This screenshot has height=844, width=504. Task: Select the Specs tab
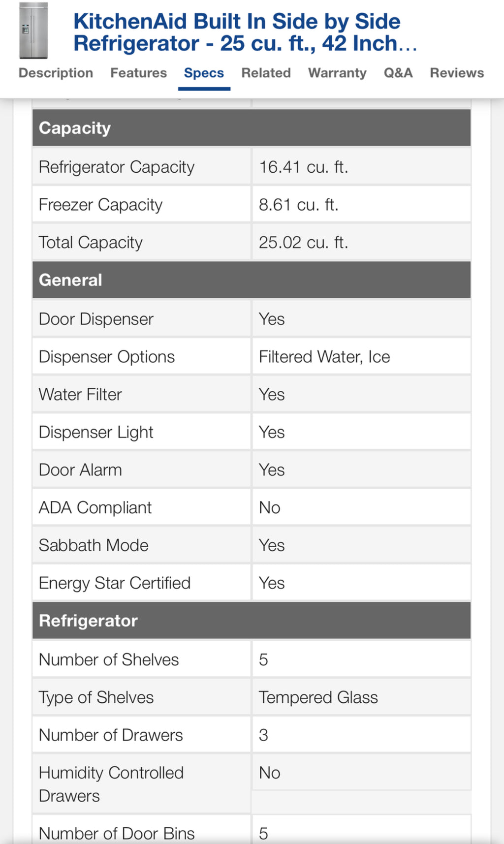coord(204,73)
